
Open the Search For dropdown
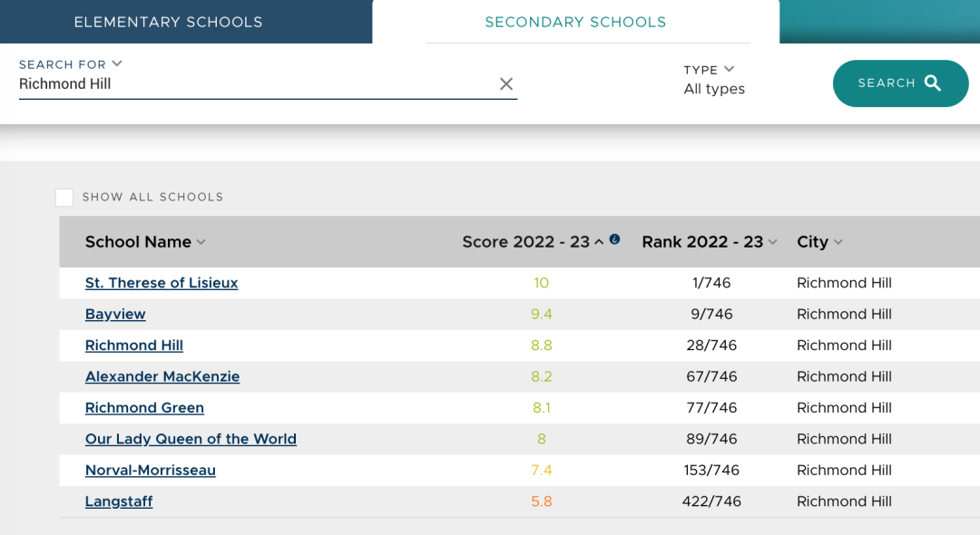pos(70,64)
